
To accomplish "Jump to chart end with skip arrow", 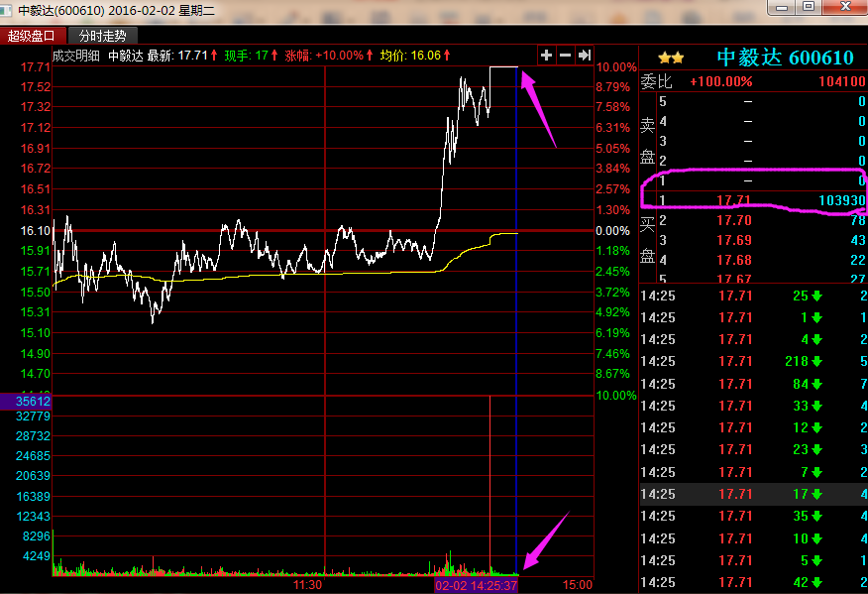I will tap(585, 56).
